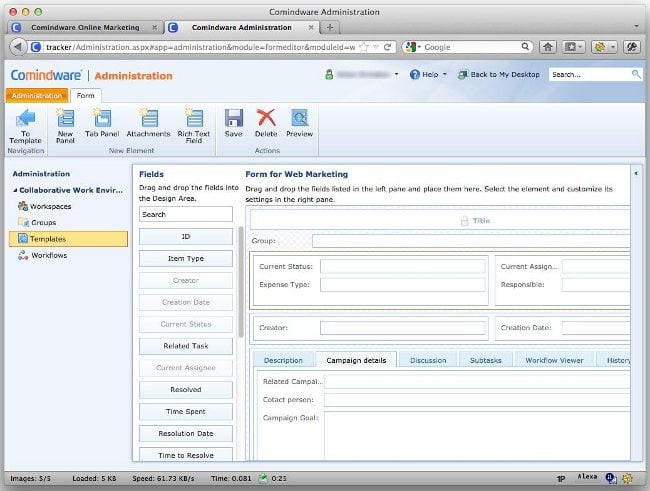This screenshot has height=491, width=650.
Task: Click the Expense Type field input
Action: point(403,284)
